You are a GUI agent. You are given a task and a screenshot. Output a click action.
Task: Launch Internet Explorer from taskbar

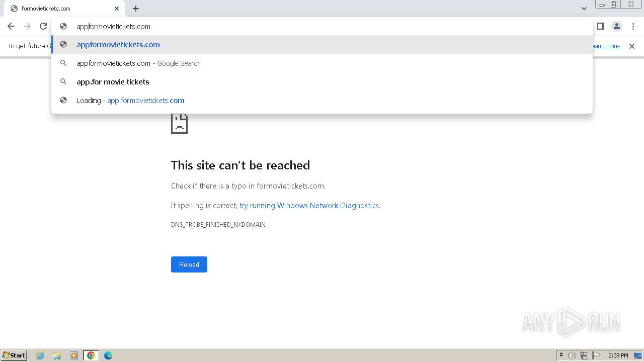(x=40, y=355)
